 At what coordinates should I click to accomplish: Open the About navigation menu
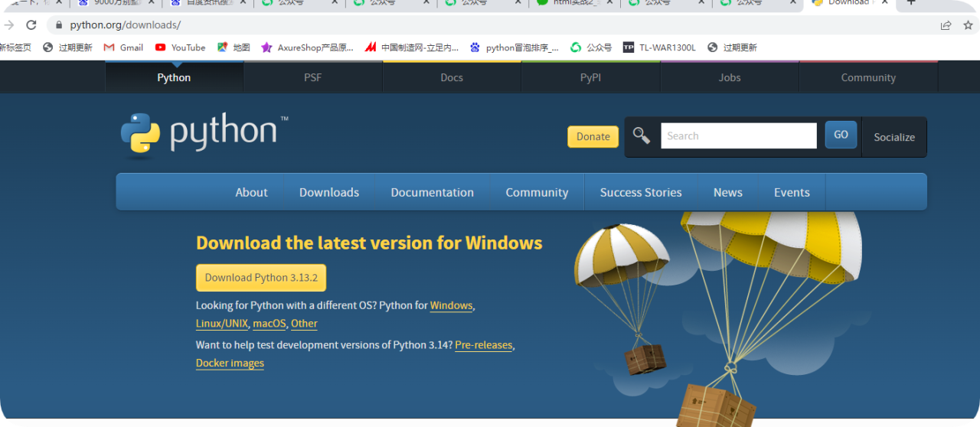click(251, 192)
